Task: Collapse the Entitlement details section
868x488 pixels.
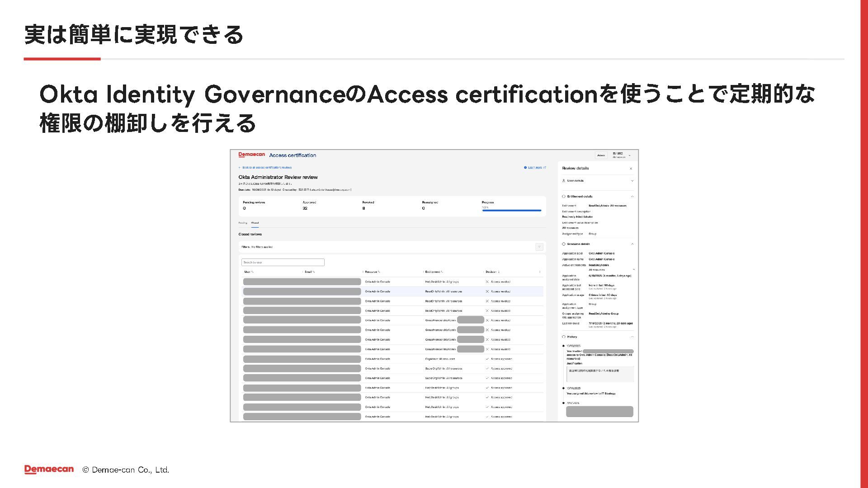Action: (x=632, y=197)
